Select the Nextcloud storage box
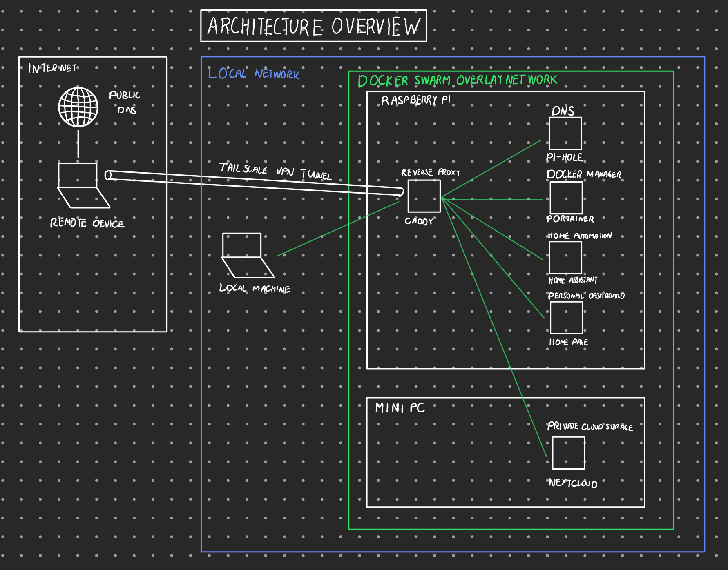 coord(568,453)
